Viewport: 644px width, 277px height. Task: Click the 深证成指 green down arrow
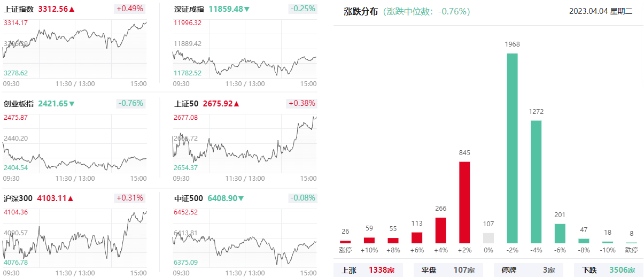click(247, 9)
